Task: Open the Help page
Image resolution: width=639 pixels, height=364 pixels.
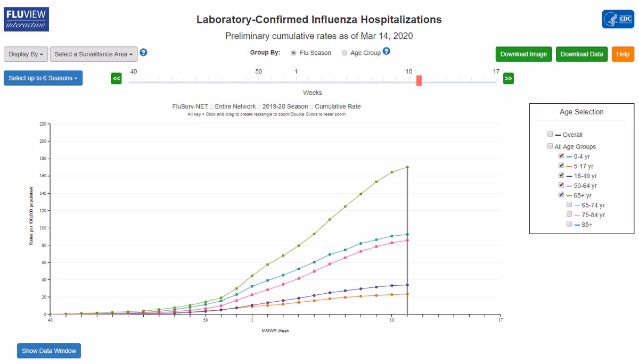Action: (x=622, y=54)
